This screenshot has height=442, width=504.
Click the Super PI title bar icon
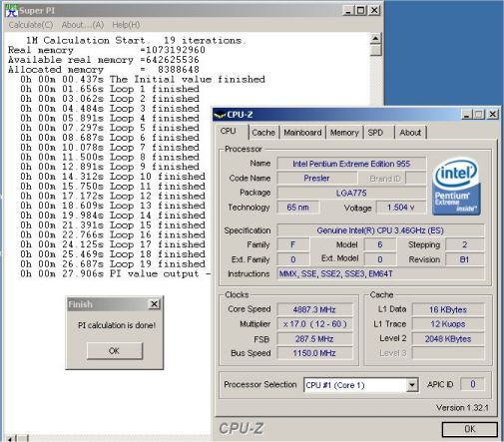11,11
